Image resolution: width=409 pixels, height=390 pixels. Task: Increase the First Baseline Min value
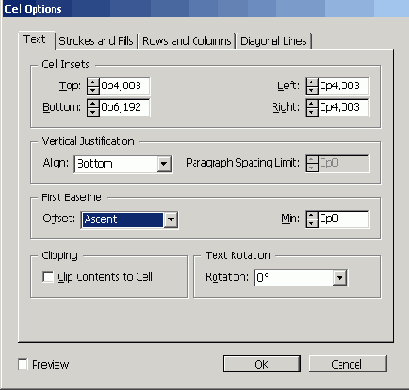[312, 215]
